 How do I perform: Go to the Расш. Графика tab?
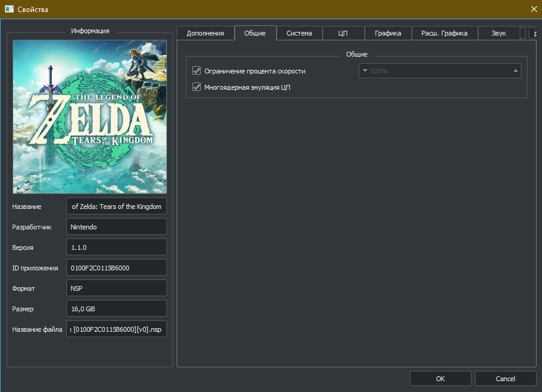[444, 33]
